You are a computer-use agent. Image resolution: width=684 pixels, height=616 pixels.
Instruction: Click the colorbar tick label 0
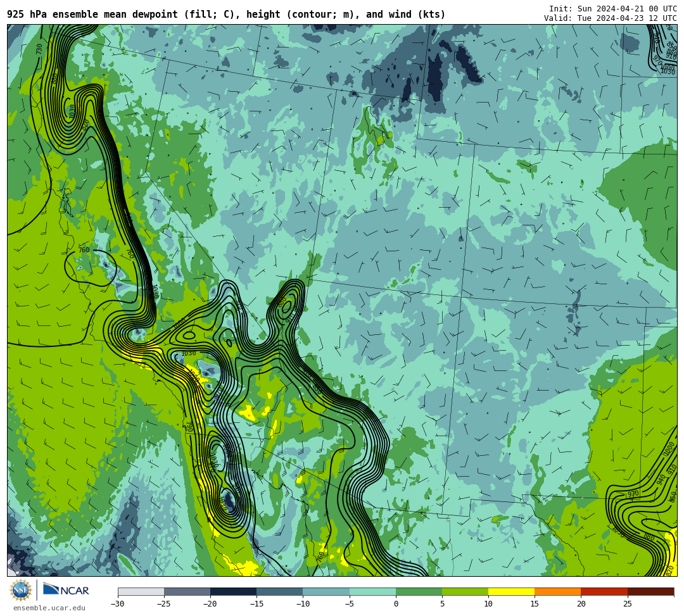(x=396, y=604)
